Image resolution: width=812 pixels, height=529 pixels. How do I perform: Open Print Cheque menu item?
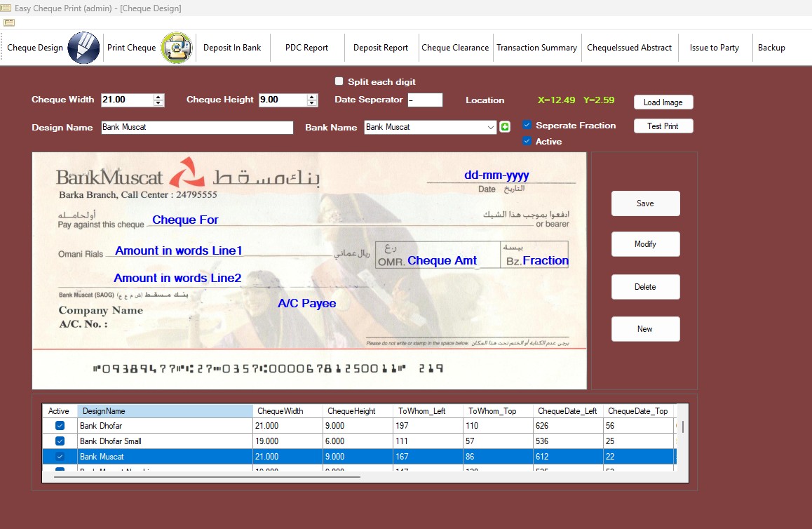pyautogui.click(x=132, y=48)
